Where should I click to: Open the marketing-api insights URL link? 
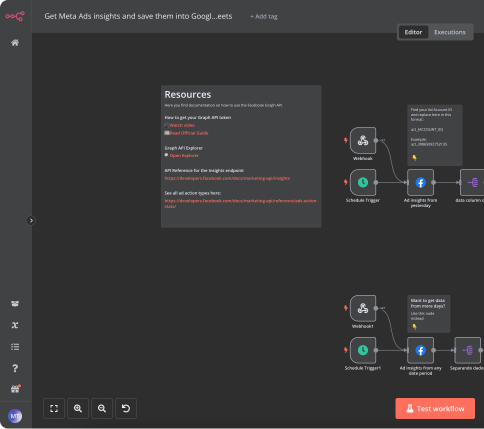coord(227,178)
